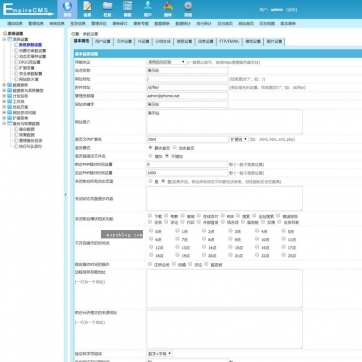Select the Dynamic Homepage (动态首页) radio button
362x362 pixels.
[x=175, y=147]
